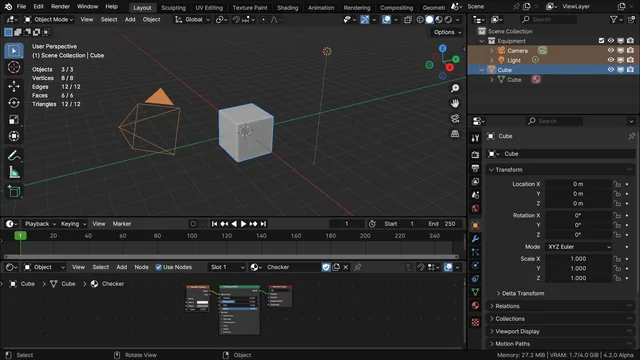The width and height of the screenshot is (640, 360).
Task: Open the viewport Add menu
Action: coord(130,19)
